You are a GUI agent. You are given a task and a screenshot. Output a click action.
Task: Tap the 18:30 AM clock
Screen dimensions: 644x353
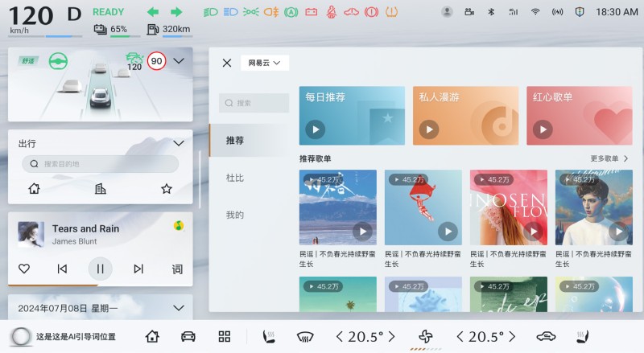point(617,12)
